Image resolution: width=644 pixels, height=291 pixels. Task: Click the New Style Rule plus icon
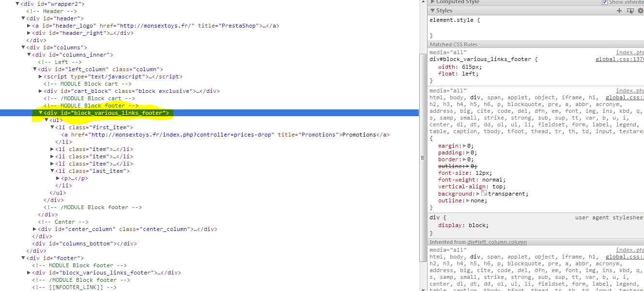coord(619,11)
